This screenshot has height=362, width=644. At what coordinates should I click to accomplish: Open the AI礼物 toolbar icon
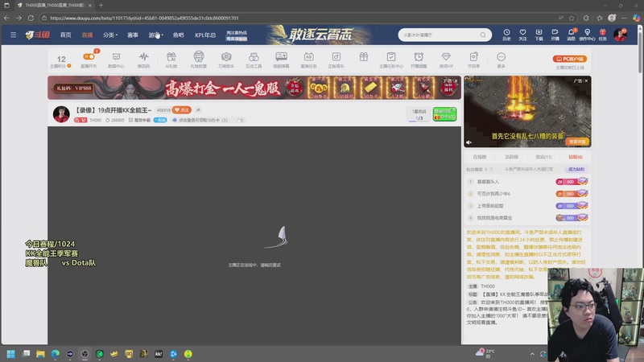[x=171, y=60]
